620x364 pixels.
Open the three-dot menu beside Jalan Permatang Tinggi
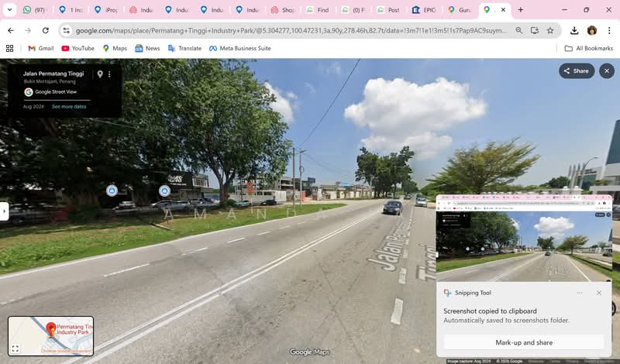109,74
